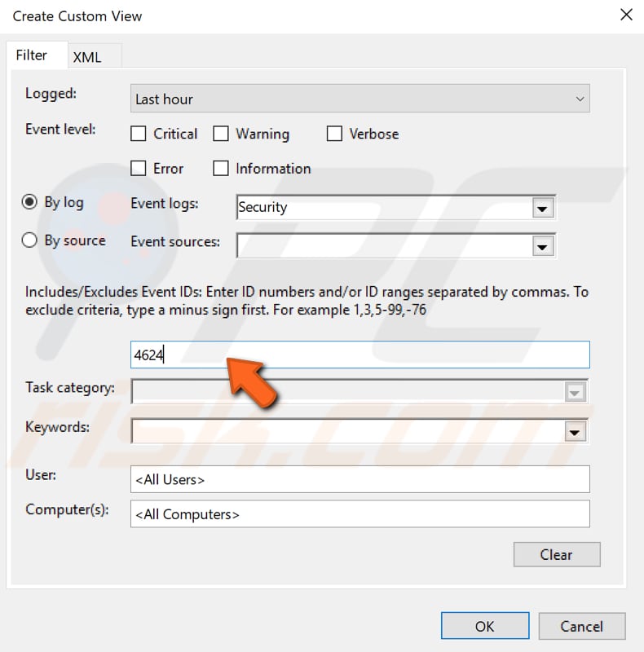Check the Error event level box
Viewport: 644px width, 652px height.
point(138,169)
